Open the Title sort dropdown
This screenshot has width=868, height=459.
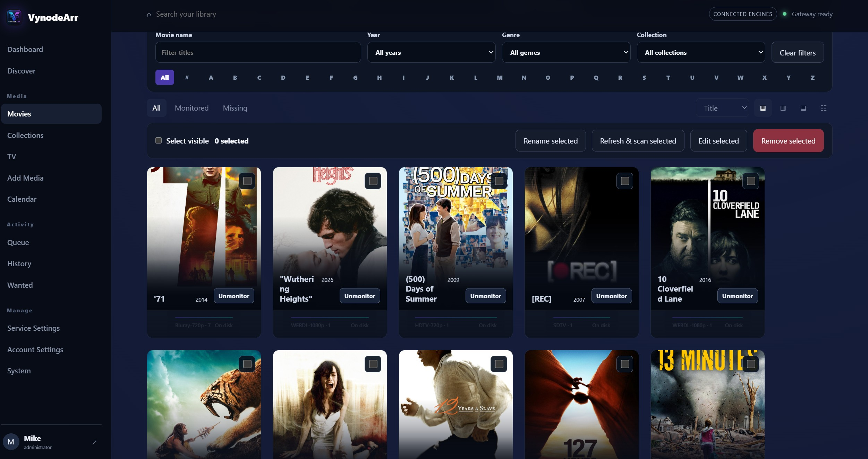click(722, 108)
